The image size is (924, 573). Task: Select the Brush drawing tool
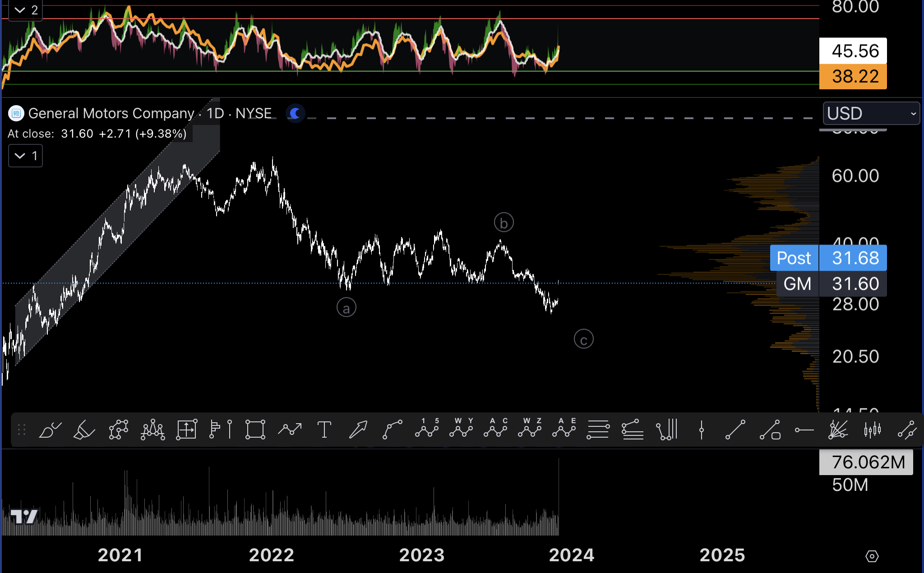(50, 430)
